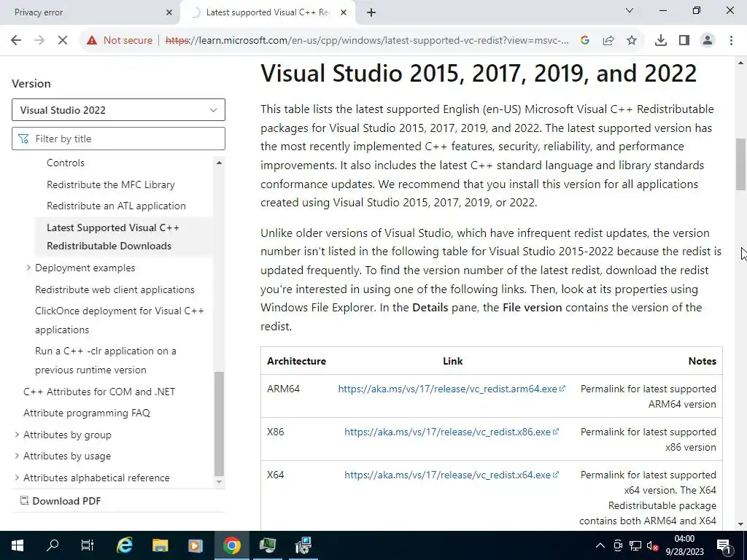747x560 pixels.
Task: Open Chrome downloads
Action: pyautogui.click(x=661, y=41)
